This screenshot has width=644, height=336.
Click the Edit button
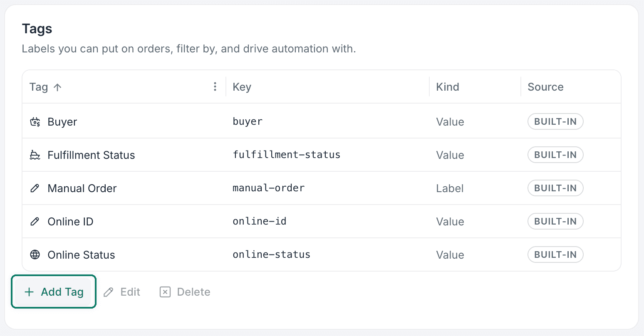[x=122, y=292]
